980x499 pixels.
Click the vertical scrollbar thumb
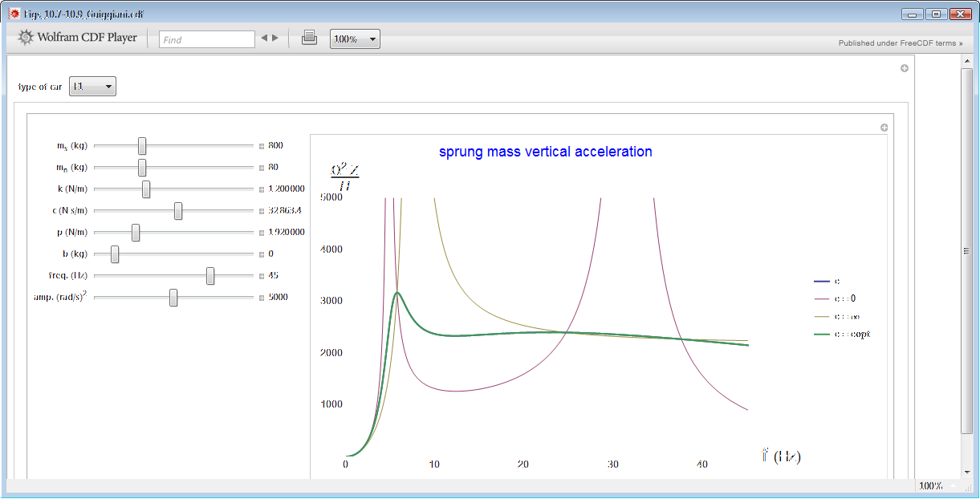pyautogui.click(x=966, y=250)
